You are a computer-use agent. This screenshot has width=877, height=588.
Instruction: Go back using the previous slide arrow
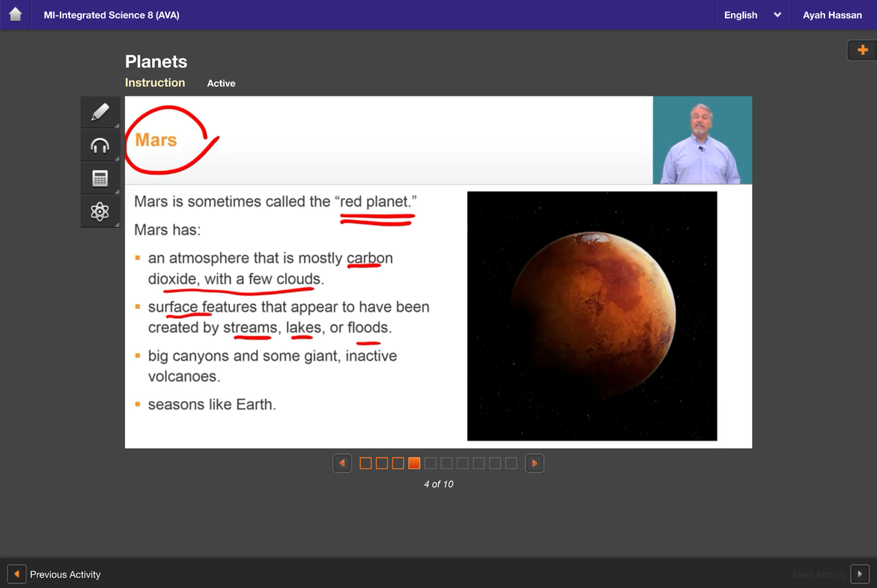[342, 462]
